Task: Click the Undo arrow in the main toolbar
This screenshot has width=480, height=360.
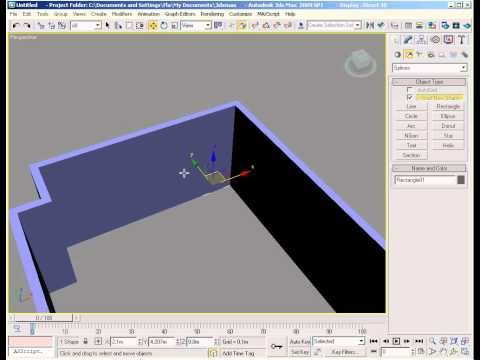Action: (16, 25)
